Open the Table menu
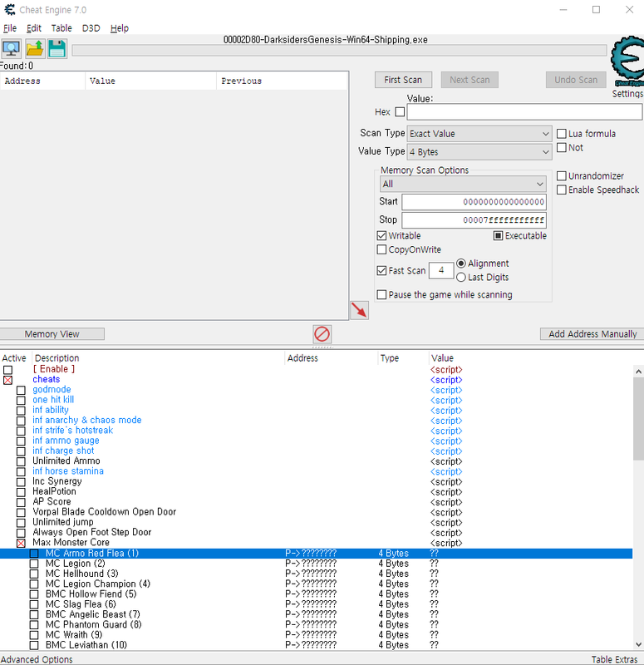The image size is (644, 665). (x=61, y=28)
